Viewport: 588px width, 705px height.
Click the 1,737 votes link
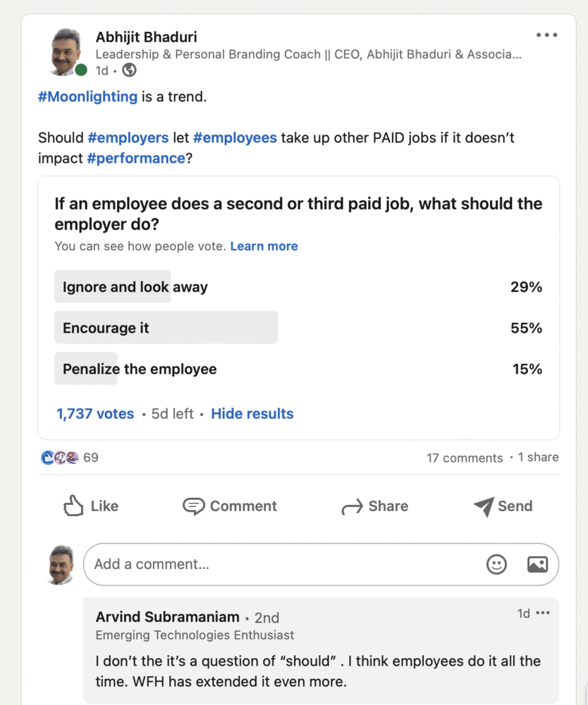pos(95,414)
